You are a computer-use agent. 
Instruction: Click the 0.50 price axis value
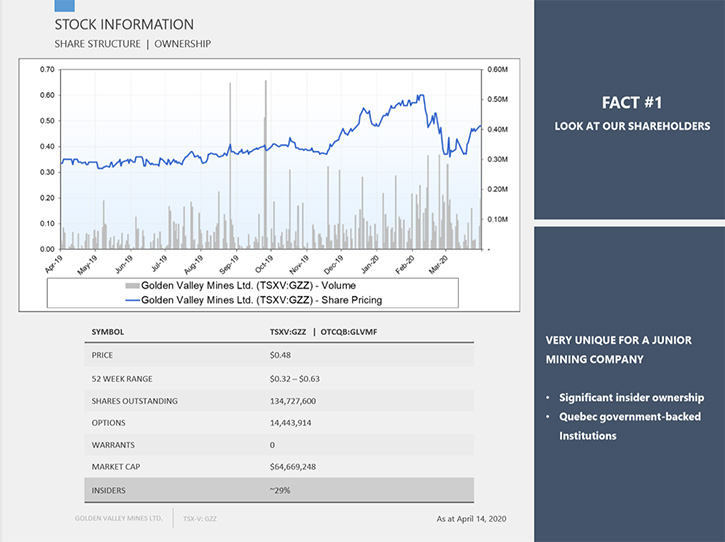[47, 121]
